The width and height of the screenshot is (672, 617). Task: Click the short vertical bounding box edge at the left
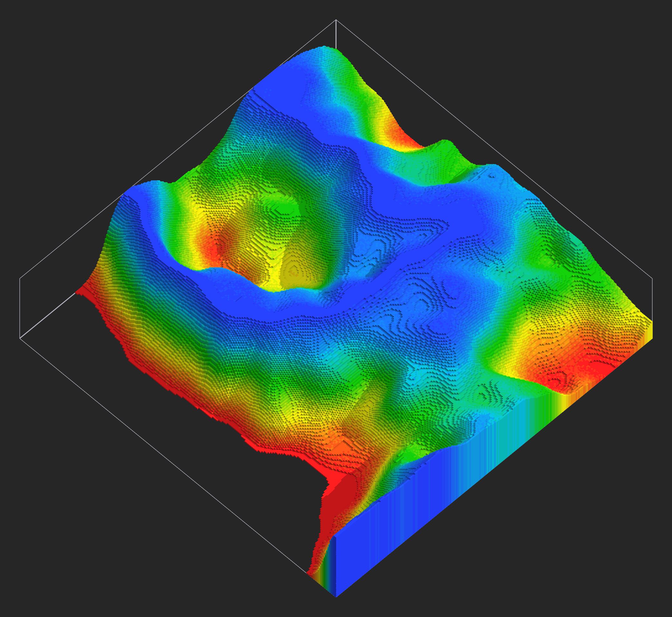pyautogui.click(x=20, y=308)
